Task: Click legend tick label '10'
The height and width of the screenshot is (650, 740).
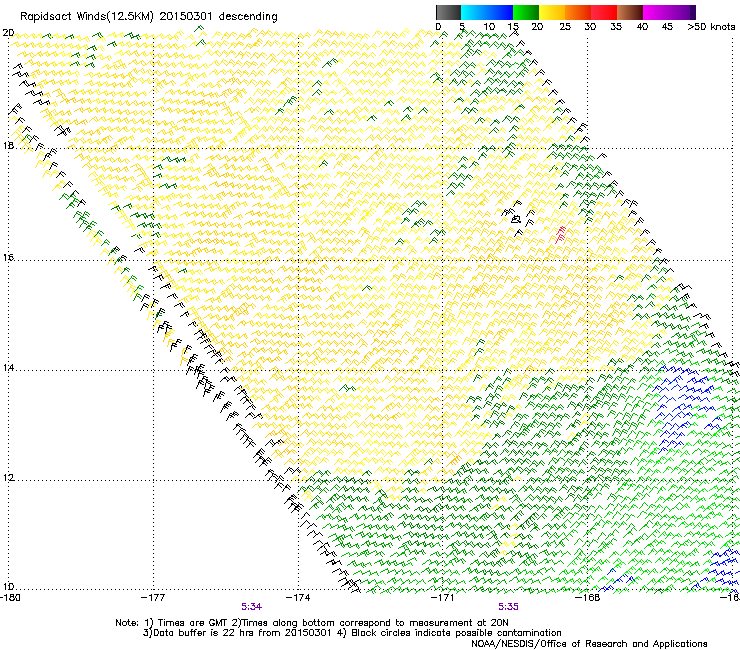Action: coord(489,27)
